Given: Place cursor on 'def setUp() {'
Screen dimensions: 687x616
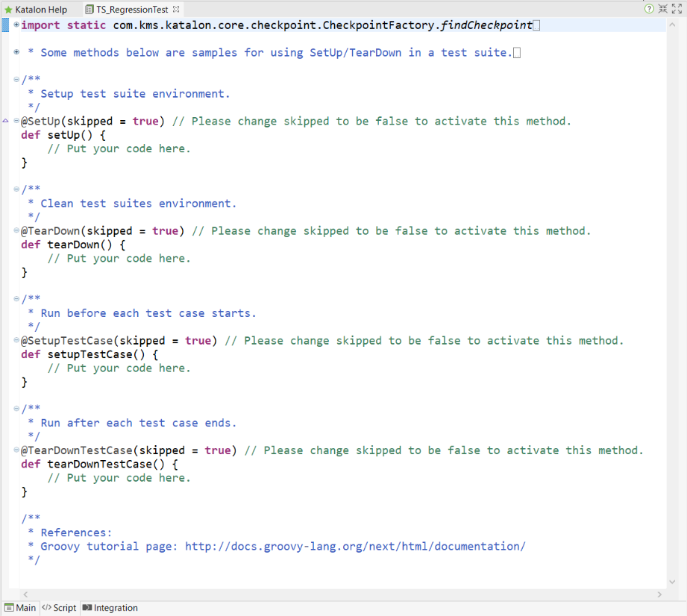Looking at the screenshot, I should click(63, 135).
